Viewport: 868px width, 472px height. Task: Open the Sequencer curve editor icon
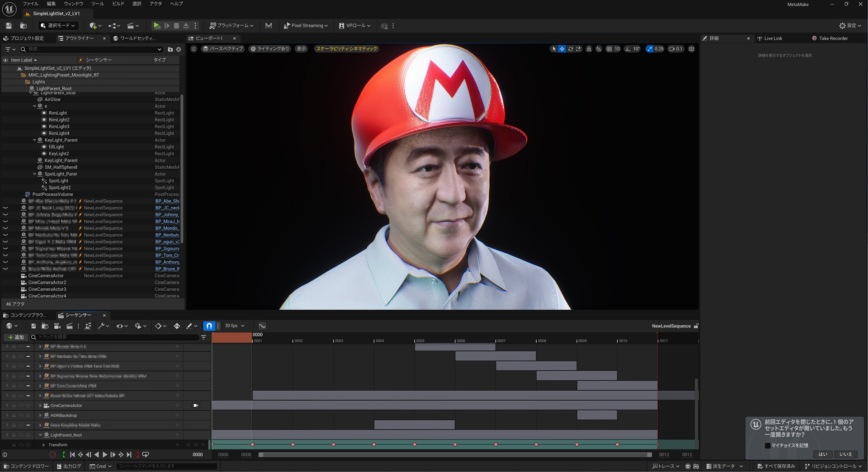(262, 326)
